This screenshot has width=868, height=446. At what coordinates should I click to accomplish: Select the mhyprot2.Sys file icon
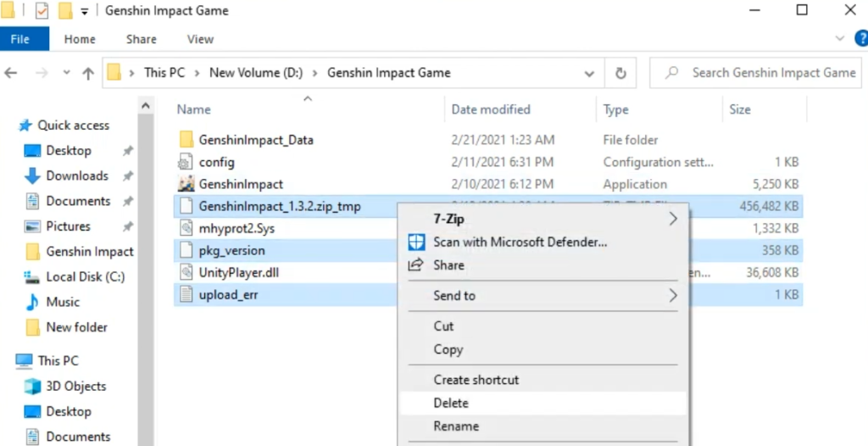186,228
